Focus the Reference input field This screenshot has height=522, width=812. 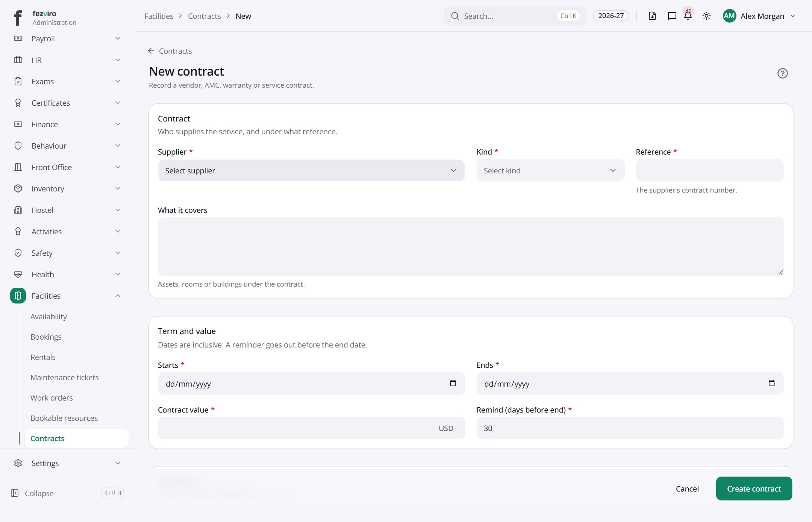709,170
